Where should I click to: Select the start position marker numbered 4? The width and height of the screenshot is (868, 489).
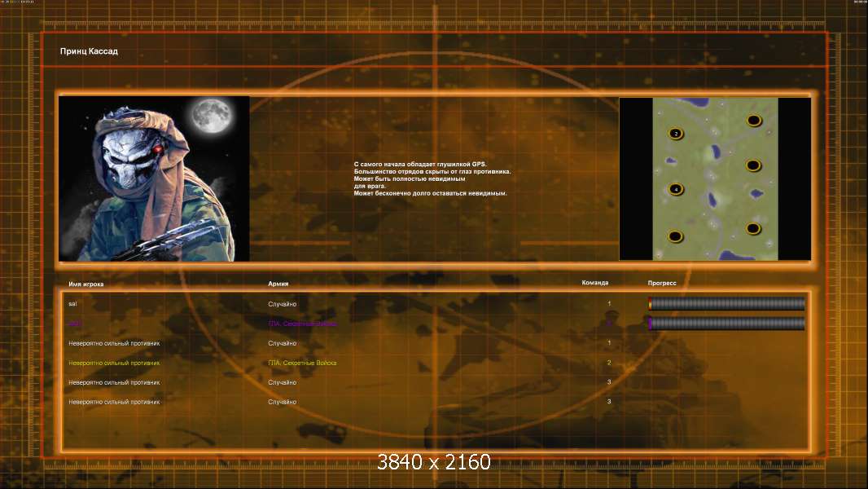pos(675,189)
